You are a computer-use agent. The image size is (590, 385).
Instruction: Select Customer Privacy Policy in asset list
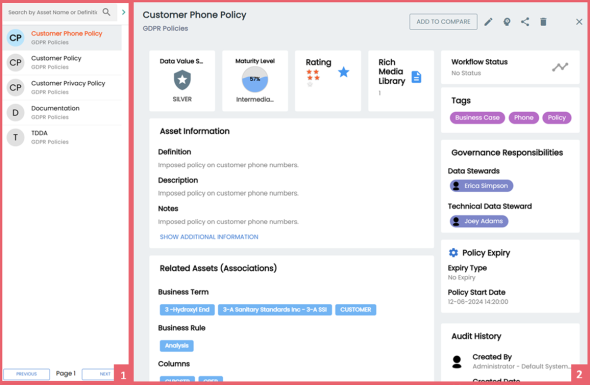coord(62,87)
